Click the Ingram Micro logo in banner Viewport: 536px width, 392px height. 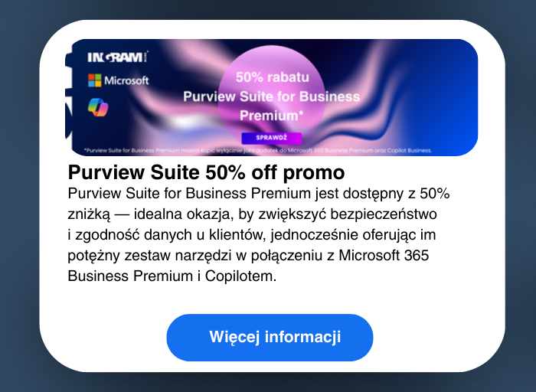tap(118, 57)
